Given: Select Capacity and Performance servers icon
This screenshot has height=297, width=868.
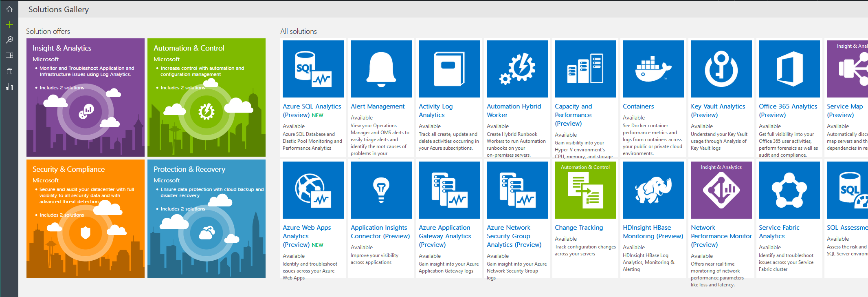Looking at the screenshot, I should pyautogui.click(x=585, y=69).
